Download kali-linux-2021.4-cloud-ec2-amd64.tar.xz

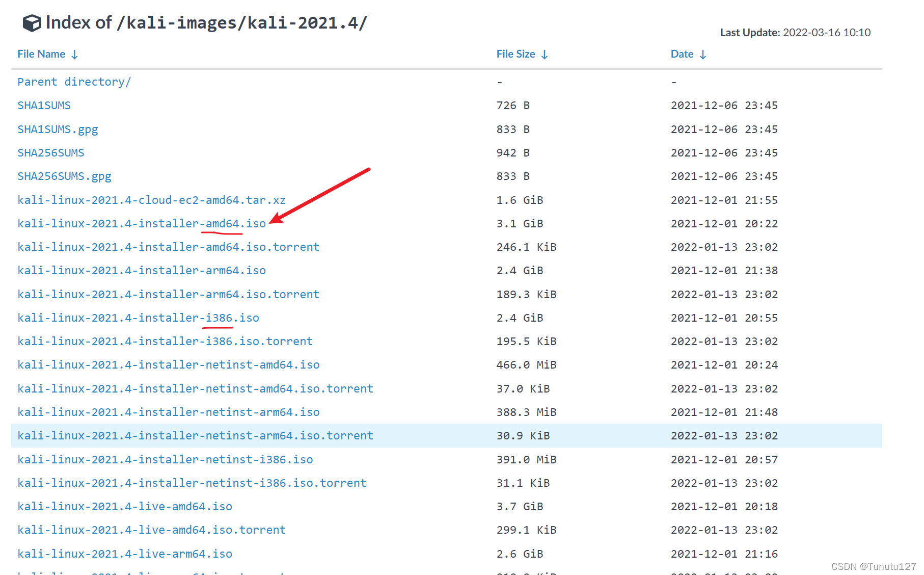tap(152, 200)
